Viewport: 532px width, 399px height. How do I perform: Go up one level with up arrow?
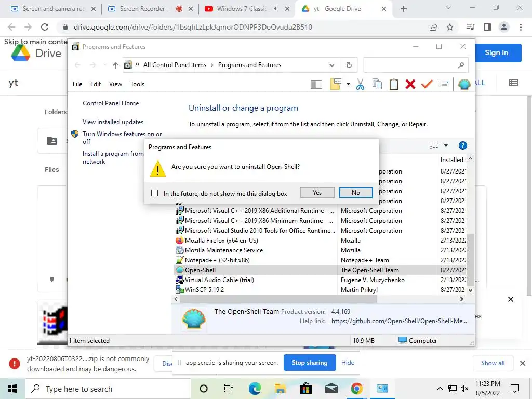116,65
